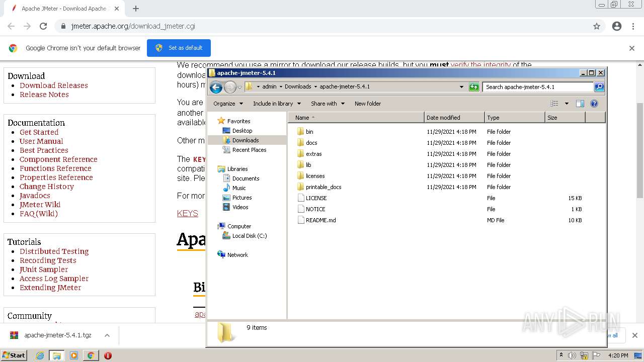Click the volume icon in system tray
This screenshot has height=362, width=644.
572,355
